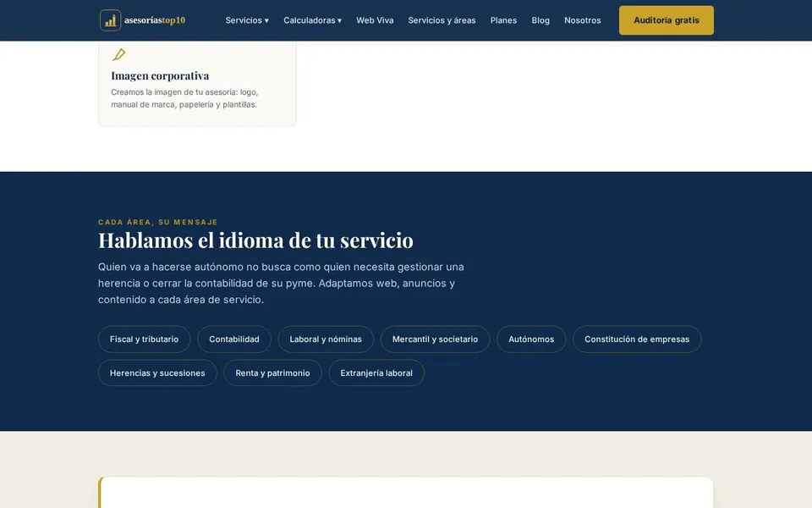Open Constitución de empresas pill
Image resolution: width=812 pixels, height=508 pixels.
(637, 339)
